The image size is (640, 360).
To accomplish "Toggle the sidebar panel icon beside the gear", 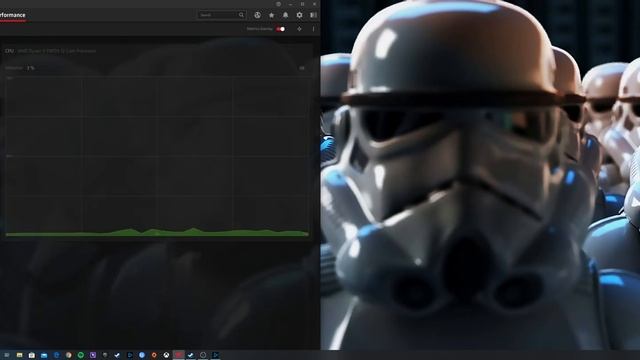I will [313, 15].
